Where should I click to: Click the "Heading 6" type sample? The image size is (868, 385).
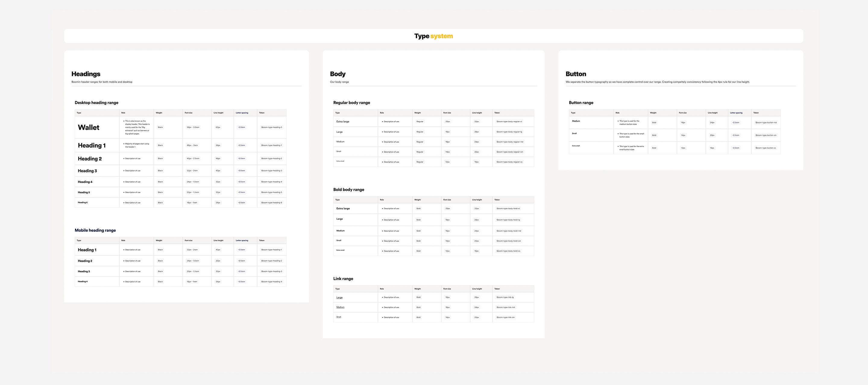tap(83, 202)
